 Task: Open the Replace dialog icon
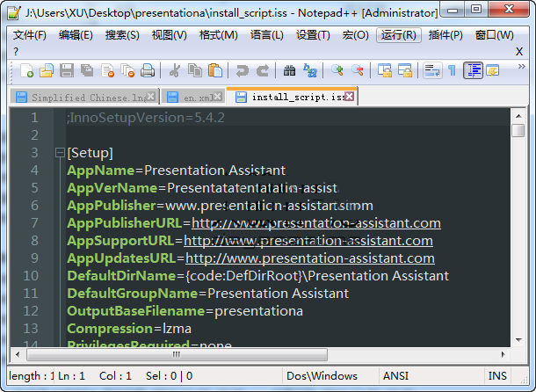point(310,70)
